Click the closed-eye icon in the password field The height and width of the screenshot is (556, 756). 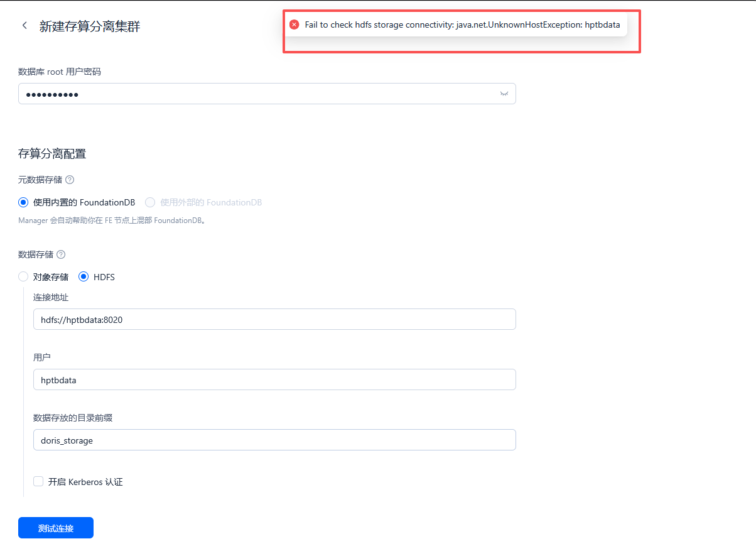504,93
